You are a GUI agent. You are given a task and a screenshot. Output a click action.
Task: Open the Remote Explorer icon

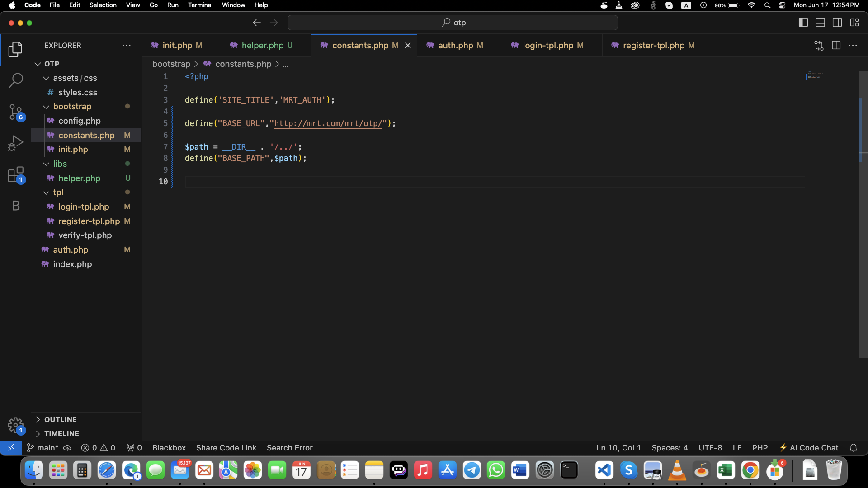[x=10, y=447]
